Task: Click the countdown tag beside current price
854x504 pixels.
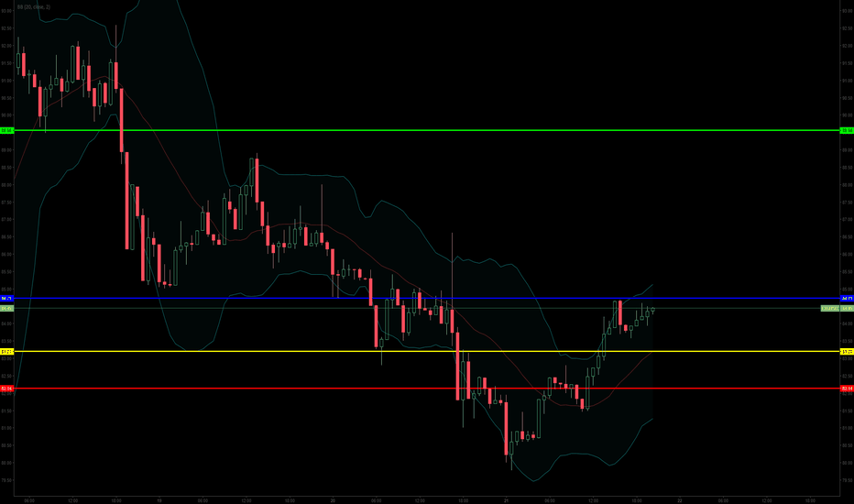Action: point(830,309)
